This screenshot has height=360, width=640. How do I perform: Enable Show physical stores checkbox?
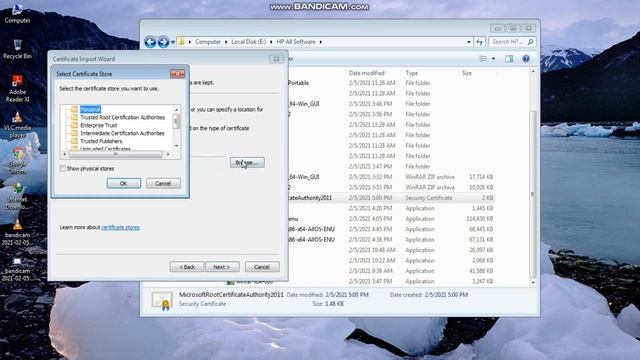62,169
